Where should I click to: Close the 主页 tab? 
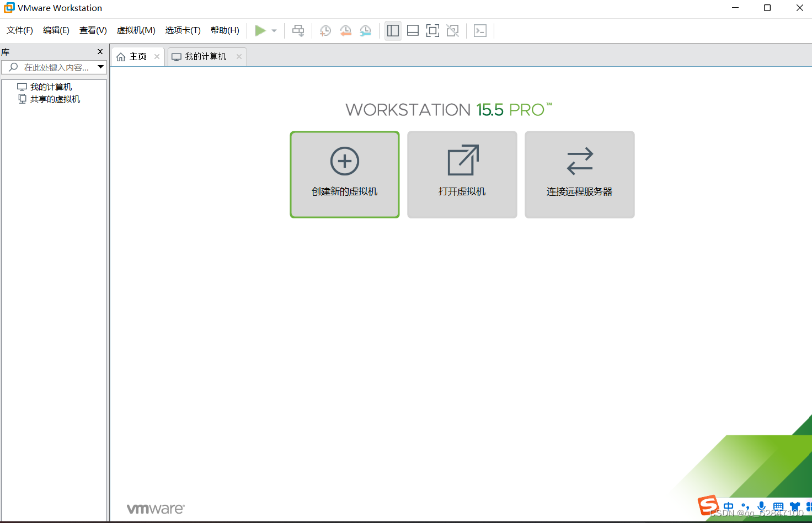pos(157,57)
